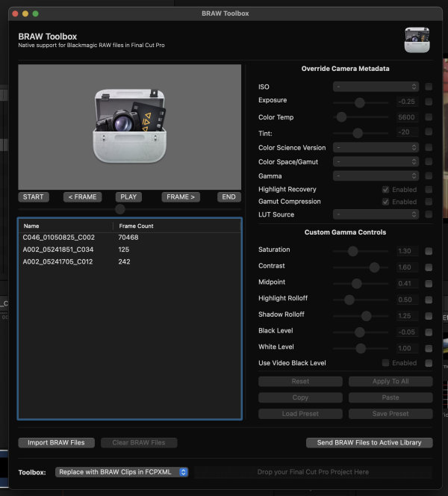This screenshot has height=496, width=448.
Task: Enable the Contrast override checkbox
Action: click(429, 267)
